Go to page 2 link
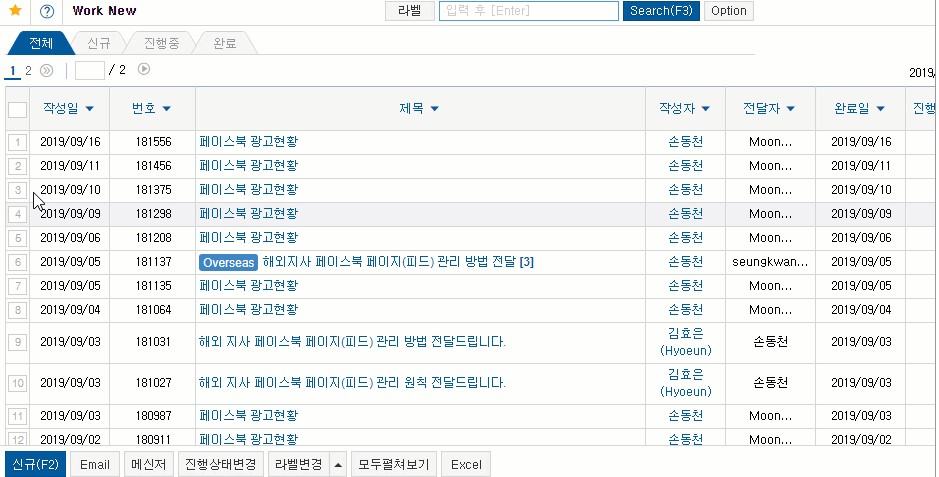The height and width of the screenshot is (477, 939). click(28, 71)
